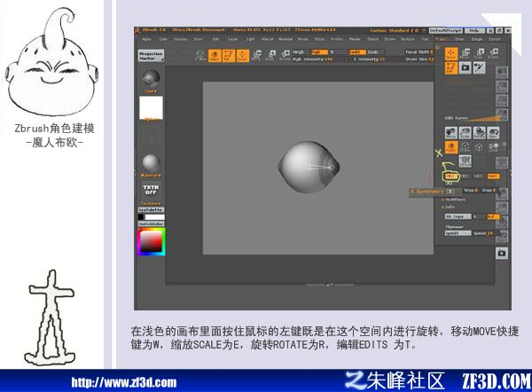Select the first 3D edit mode icon below Edit Curve

451,133
